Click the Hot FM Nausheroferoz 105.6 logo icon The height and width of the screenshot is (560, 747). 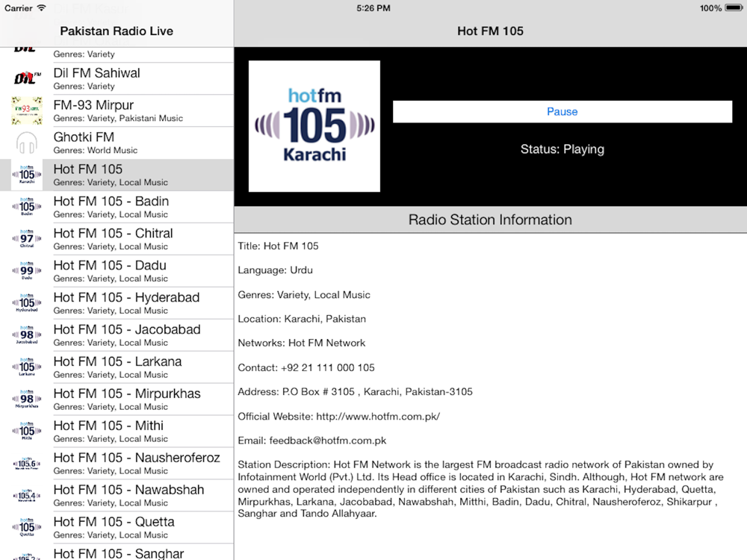click(27, 463)
